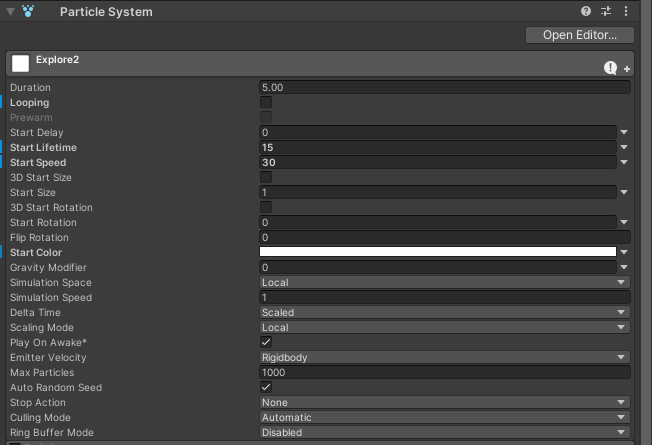This screenshot has width=652, height=445.
Task: Click the Start Size value field
Action: tap(437, 192)
